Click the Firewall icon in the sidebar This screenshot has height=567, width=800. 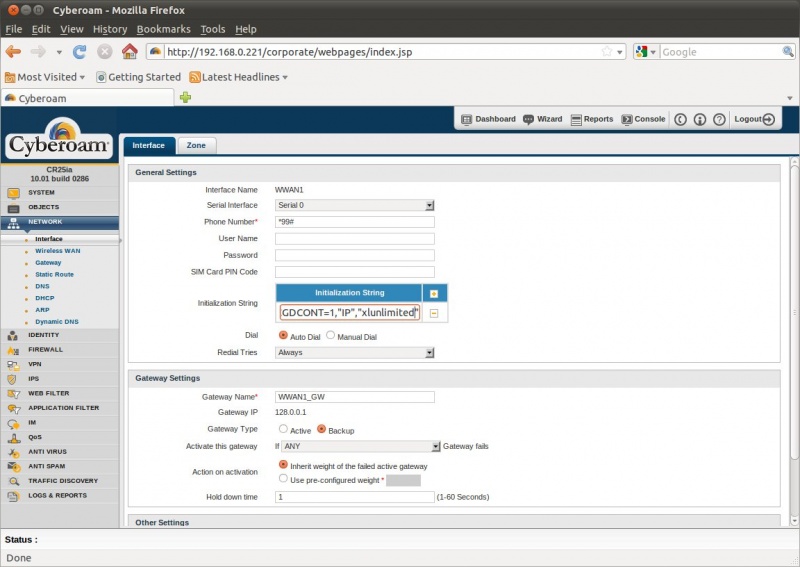click(13, 349)
